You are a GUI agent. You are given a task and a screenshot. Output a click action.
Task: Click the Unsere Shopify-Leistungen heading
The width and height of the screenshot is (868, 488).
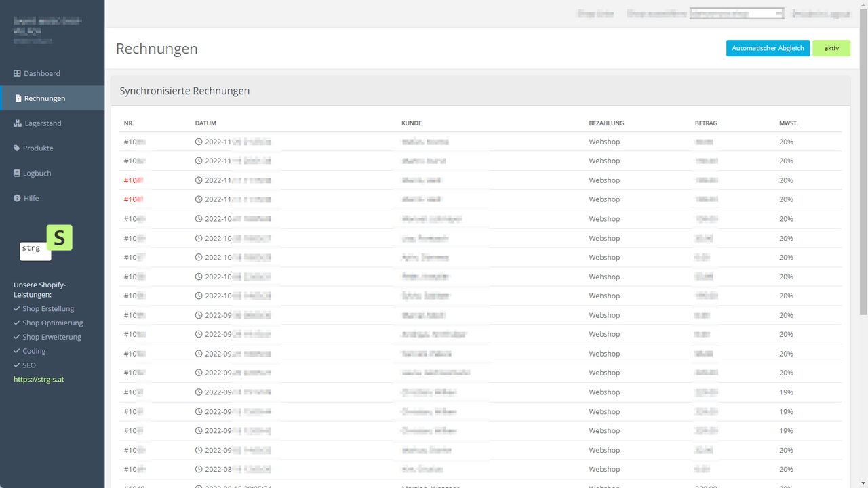click(x=39, y=289)
